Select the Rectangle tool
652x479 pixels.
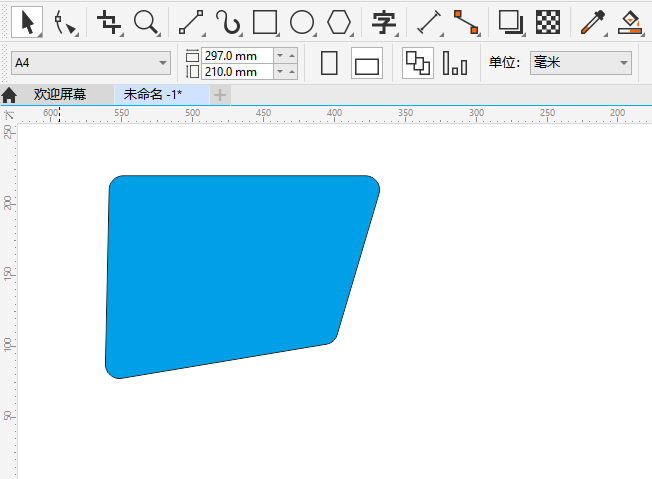pos(264,21)
